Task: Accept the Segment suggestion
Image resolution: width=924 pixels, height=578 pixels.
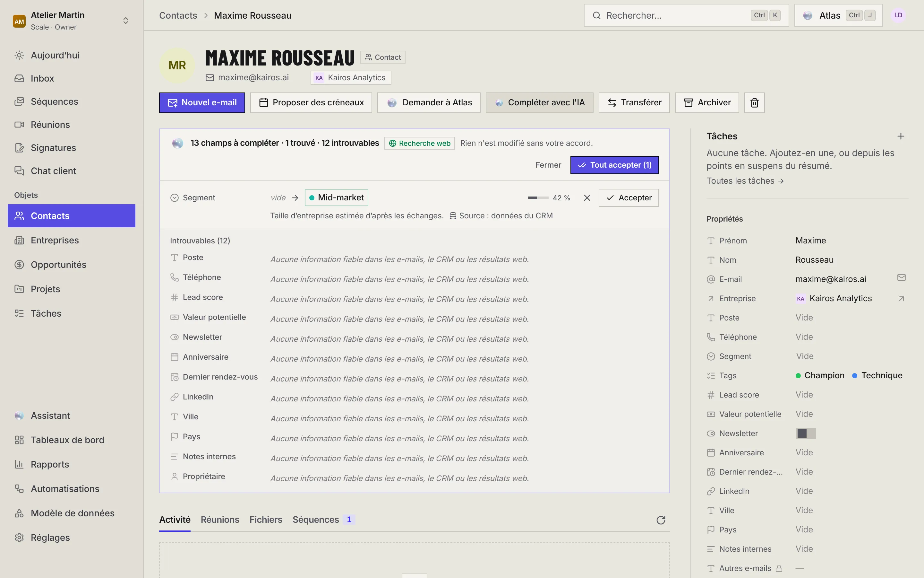Action: [x=629, y=197]
